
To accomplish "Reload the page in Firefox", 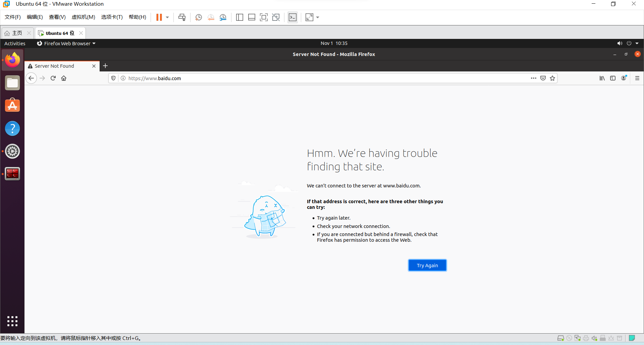I will [x=53, y=78].
